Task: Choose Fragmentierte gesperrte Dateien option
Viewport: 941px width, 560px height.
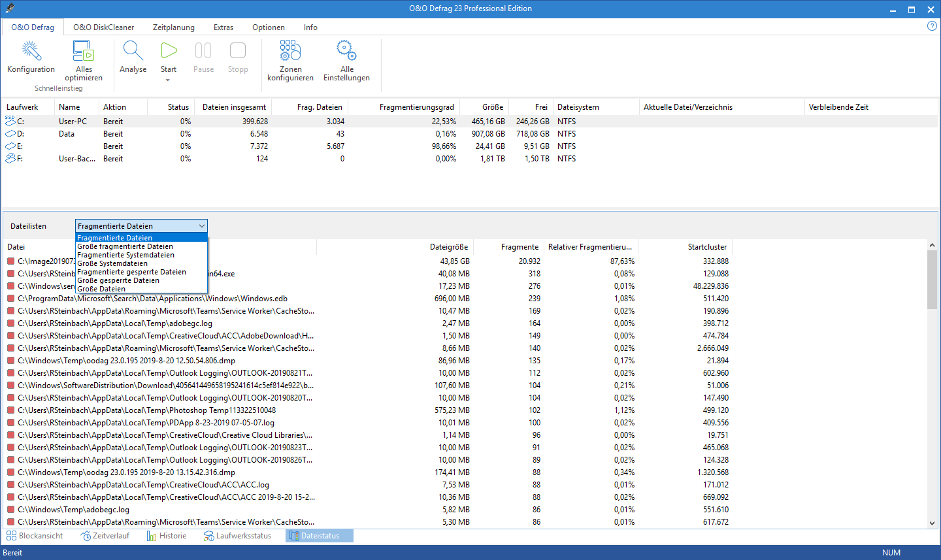Action: [x=142, y=272]
